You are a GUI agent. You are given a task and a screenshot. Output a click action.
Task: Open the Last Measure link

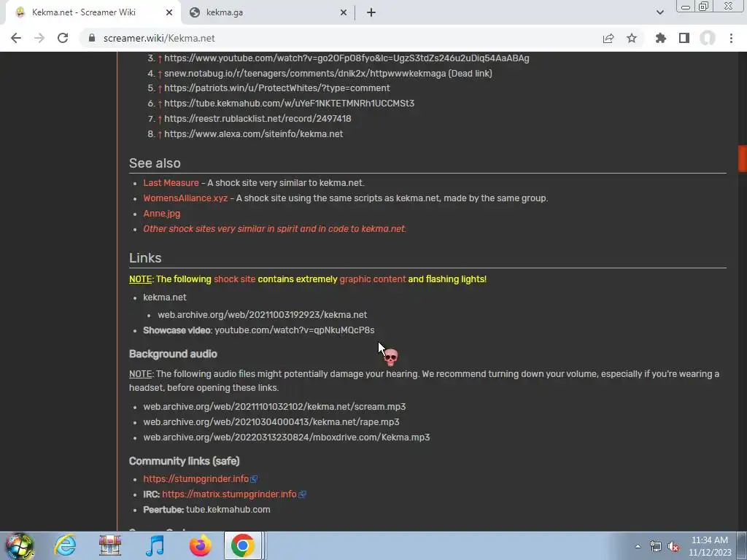171,183
